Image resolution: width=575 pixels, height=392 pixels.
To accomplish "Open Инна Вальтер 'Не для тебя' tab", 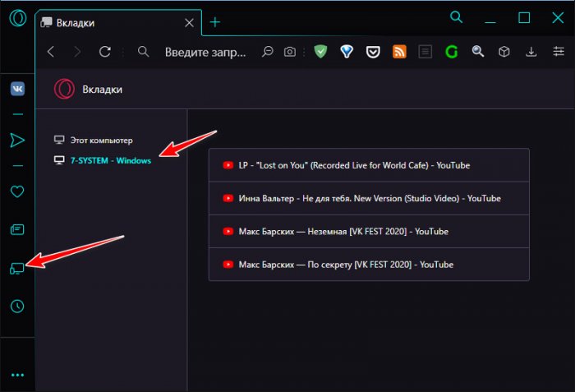I will (x=369, y=198).
